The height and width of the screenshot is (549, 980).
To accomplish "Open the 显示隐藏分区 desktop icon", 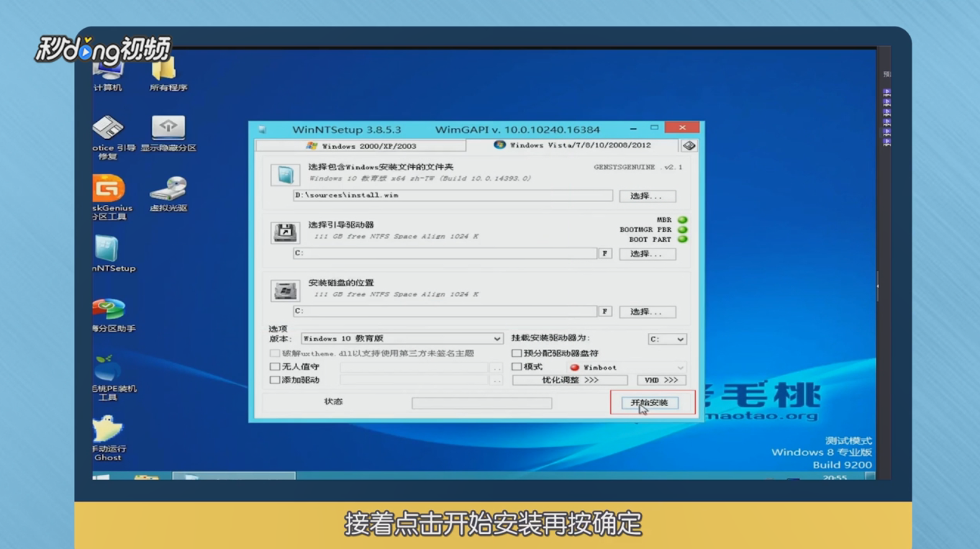I will (x=168, y=134).
